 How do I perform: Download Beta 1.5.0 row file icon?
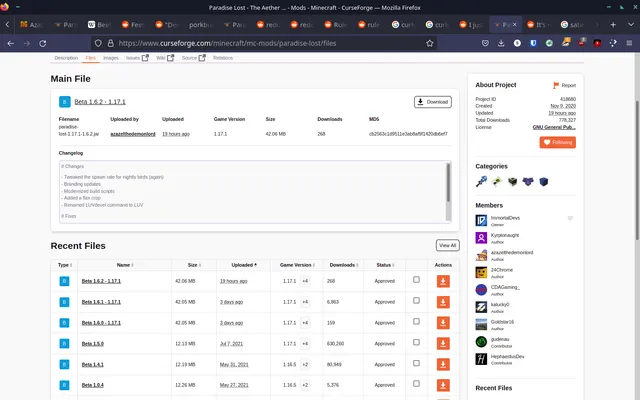[443, 344]
